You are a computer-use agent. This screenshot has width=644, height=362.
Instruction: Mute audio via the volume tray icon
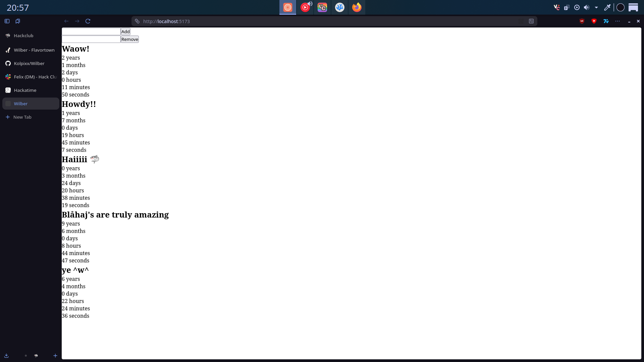click(587, 7)
